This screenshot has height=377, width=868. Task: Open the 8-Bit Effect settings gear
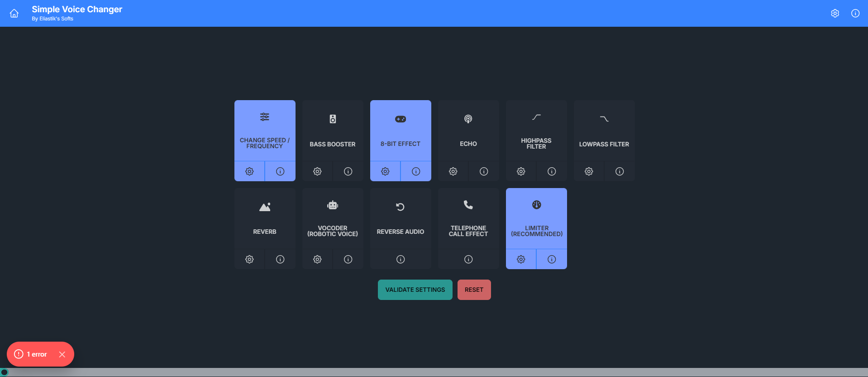tap(385, 171)
